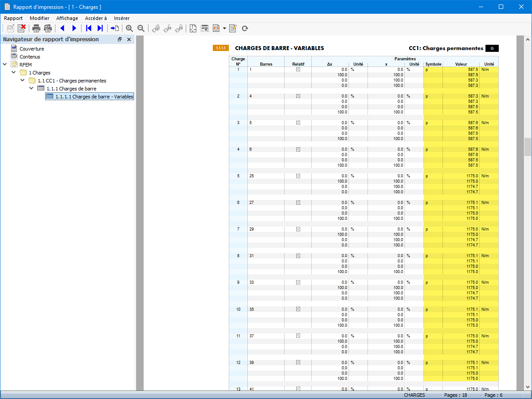Click the CHARGES status bar label
Viewport: 532px width, 399px height.
tap(415, 395)
